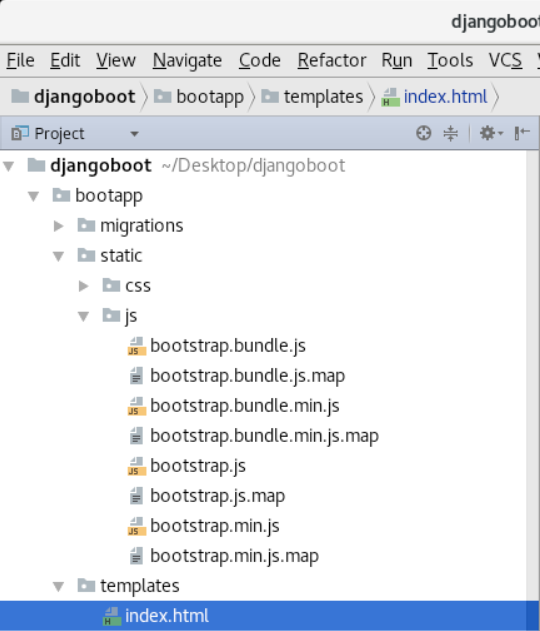
Task: Collapse the djangoboot root node arrow
Action: tap(8, 166)
